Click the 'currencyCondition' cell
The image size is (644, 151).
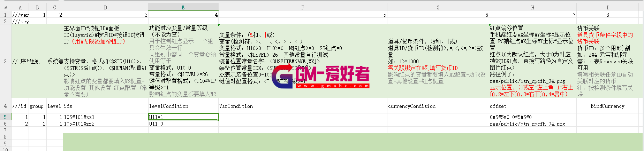438,106
